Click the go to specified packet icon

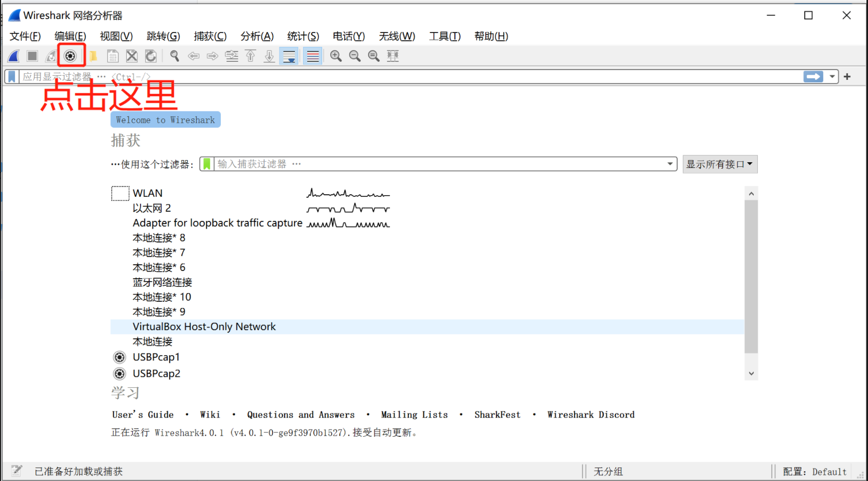(232, 56)
